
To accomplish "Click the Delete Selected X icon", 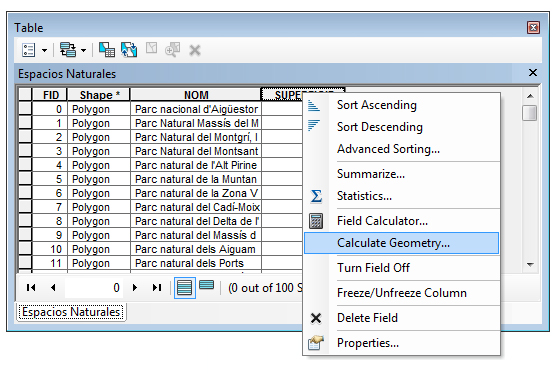I will point(195,50).
